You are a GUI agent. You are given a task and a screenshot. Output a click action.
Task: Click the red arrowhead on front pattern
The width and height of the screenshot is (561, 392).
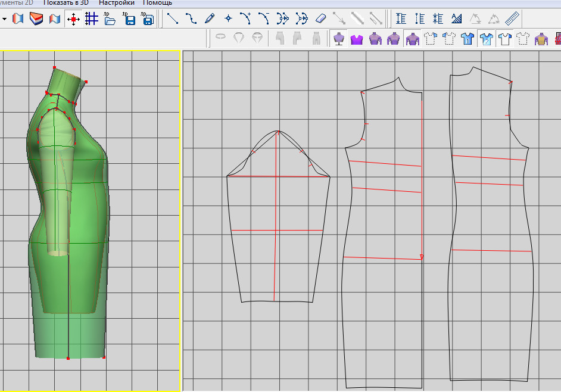(422, 257)
